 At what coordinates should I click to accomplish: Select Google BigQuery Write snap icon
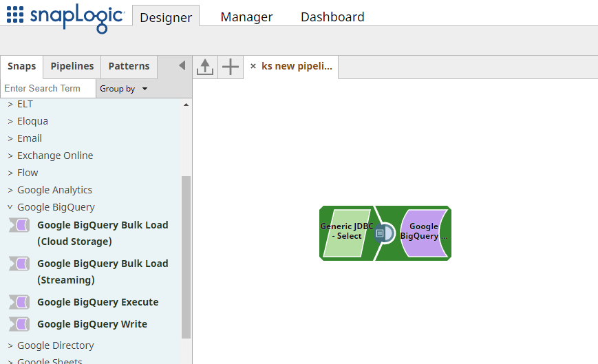(x=19, y=324)
